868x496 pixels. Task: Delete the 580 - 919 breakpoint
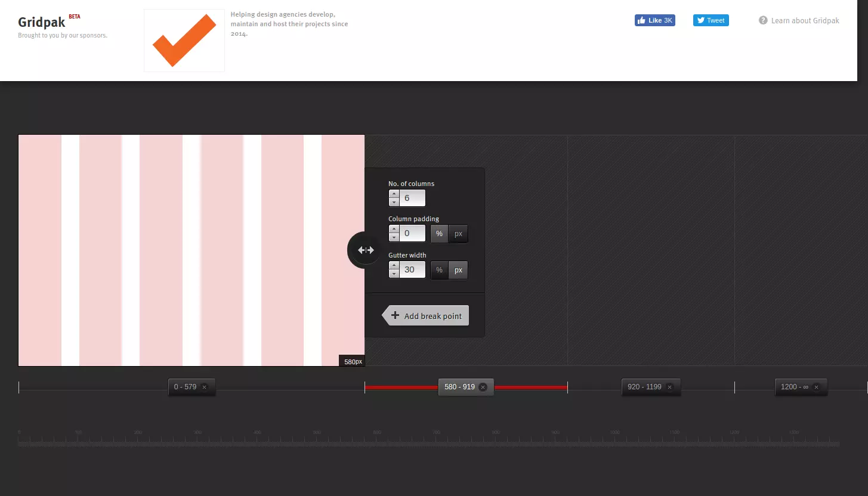click(x=483, y=387)
